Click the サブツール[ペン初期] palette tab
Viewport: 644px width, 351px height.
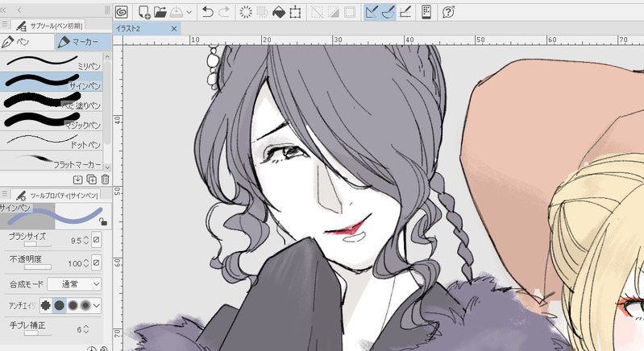pos(48,26)
